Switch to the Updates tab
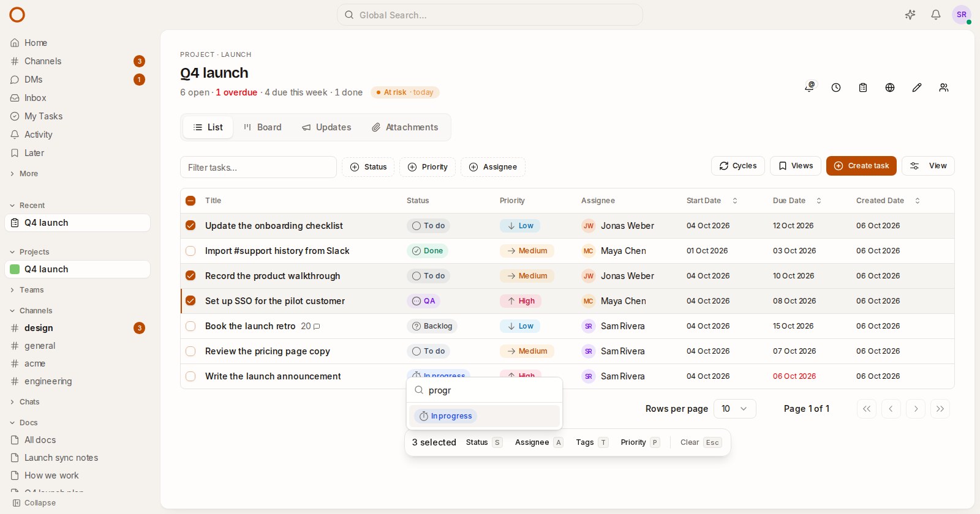Screen dimensions: 980x514 tap(326, 127)
